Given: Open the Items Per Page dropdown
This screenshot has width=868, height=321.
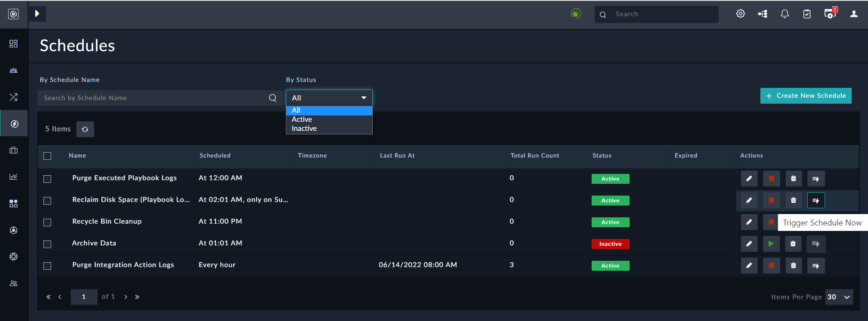Looking at the screenshot, I should [839, 297].
